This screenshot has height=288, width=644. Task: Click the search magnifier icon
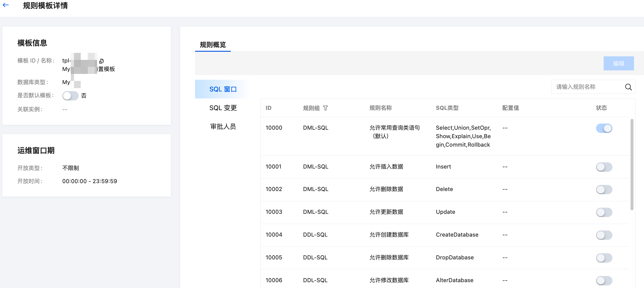[628, 87]
